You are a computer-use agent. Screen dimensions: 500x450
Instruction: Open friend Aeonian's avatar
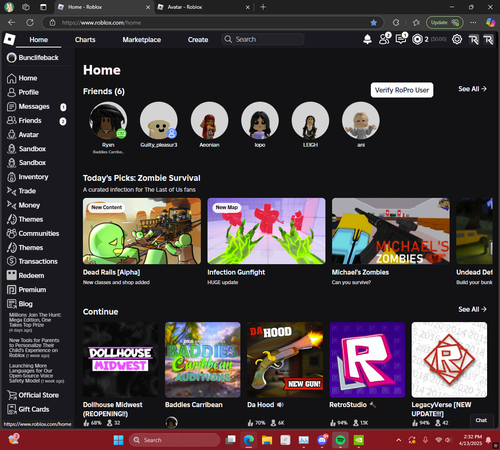(x=209, y=120)
